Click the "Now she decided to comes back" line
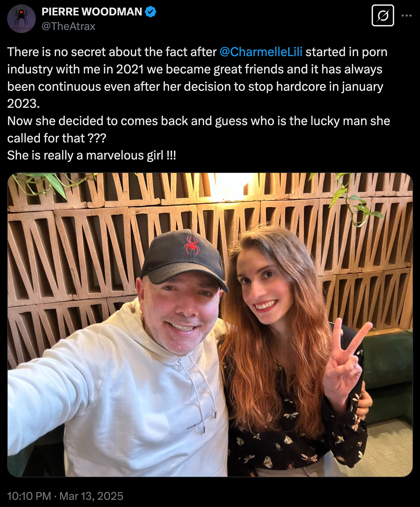 [x=198, y=121]
